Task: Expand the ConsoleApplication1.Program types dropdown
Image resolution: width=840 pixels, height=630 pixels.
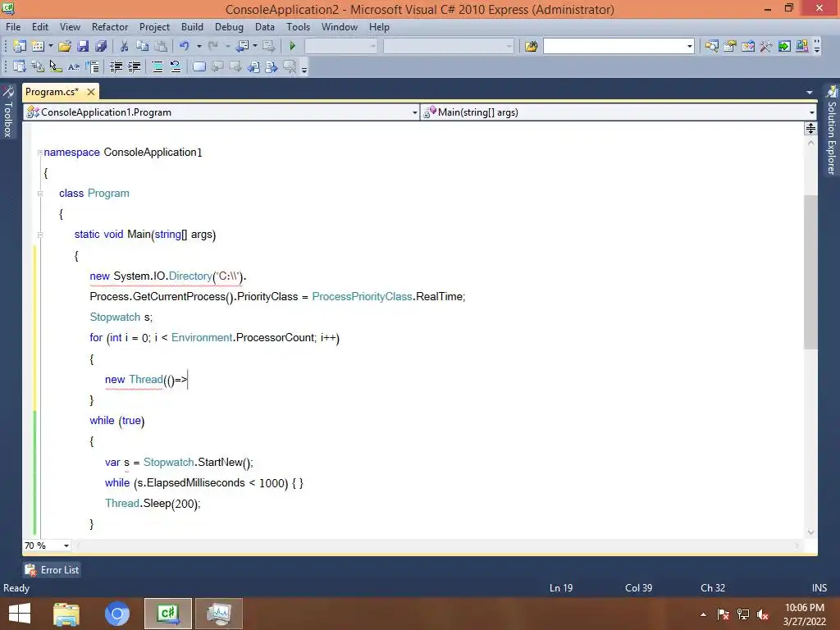Action: (414, 112)
